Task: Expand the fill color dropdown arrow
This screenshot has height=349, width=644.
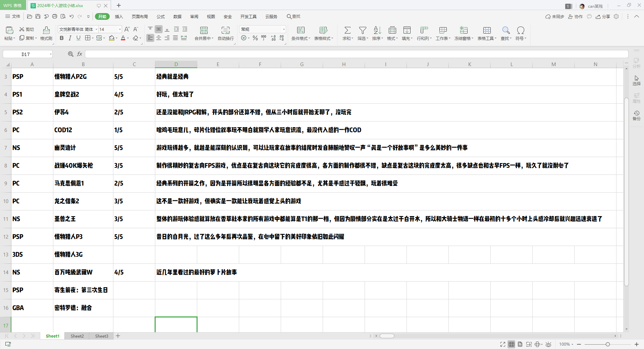Action: [x=116, y=38]
